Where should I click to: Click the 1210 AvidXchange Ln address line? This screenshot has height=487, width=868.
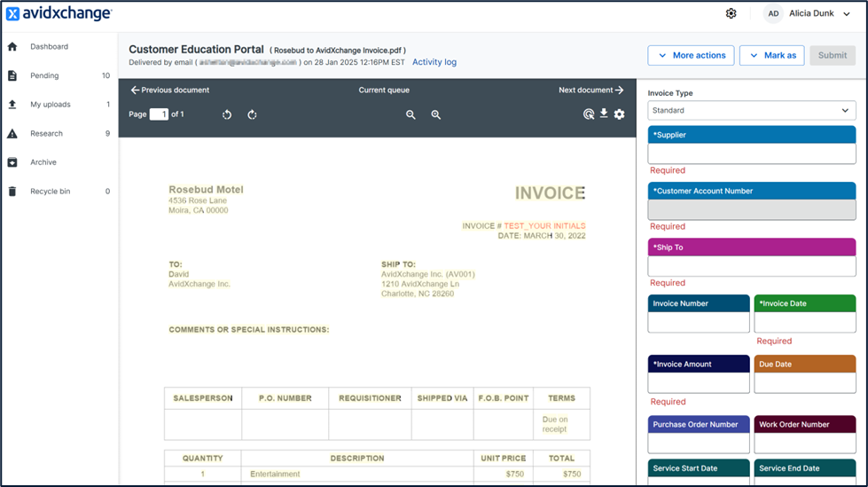[420, 284]
